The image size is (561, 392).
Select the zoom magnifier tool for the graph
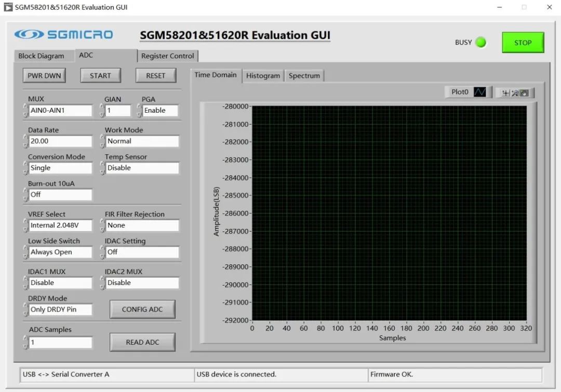coord(515,93)
